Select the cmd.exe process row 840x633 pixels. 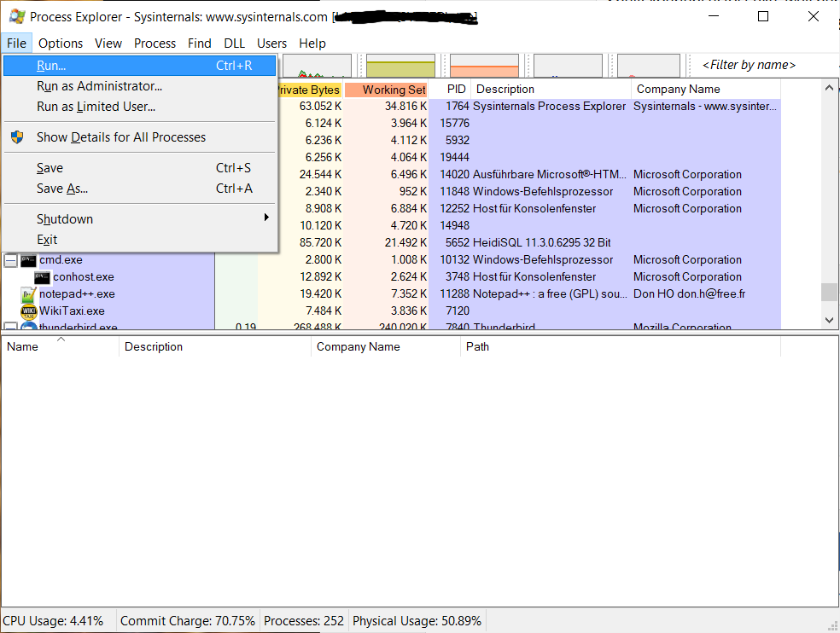pyautogui.click(x=391, y=259)
